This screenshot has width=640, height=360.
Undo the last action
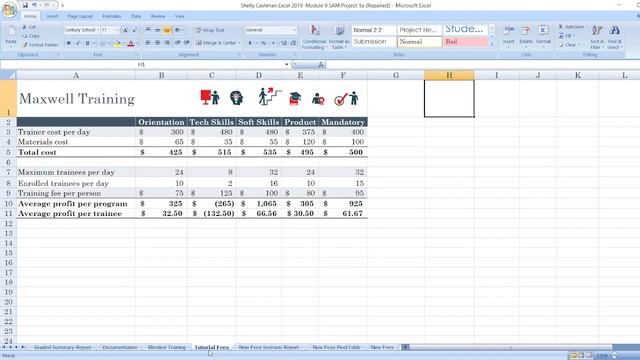(x=34, y=5)
